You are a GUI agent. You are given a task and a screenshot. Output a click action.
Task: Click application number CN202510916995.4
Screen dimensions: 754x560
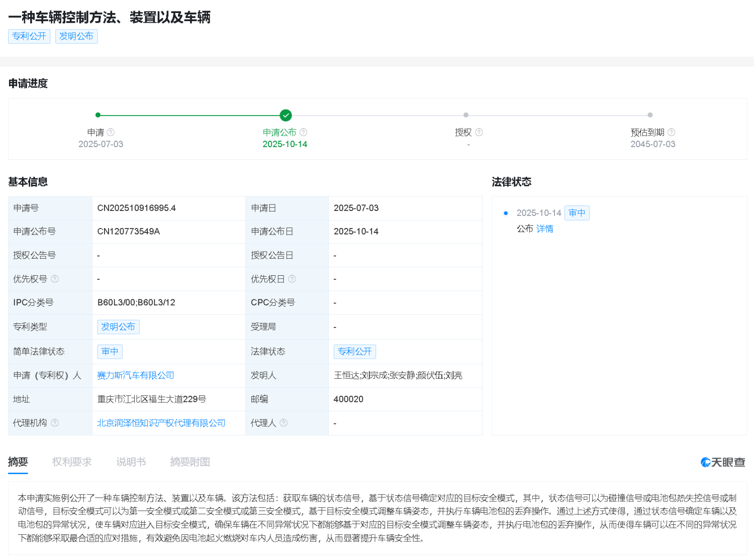click(x=137, y=208)
